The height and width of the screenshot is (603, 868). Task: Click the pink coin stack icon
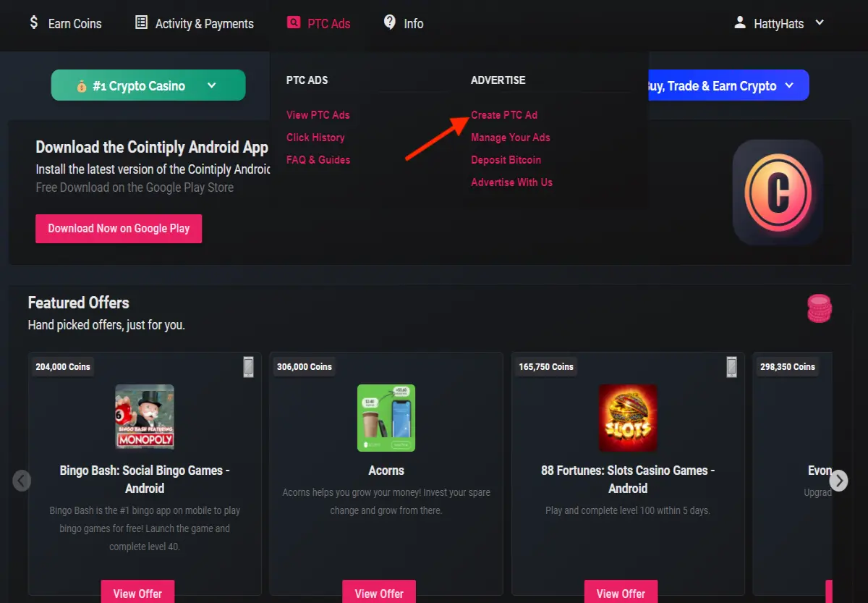[x=820, y=308]
